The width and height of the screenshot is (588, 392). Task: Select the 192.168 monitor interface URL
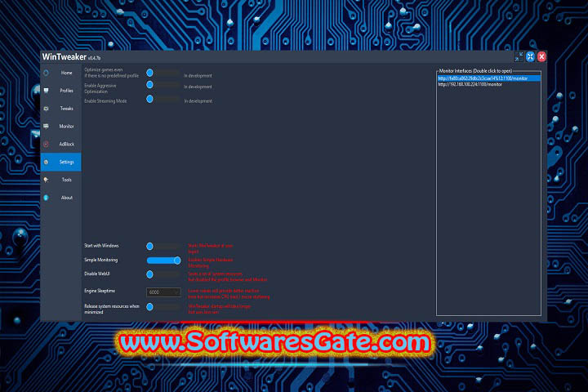[470, 84]
